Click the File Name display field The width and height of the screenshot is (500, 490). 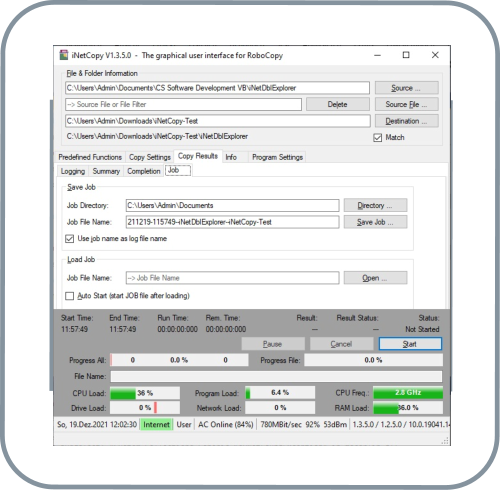coord(276,377)
